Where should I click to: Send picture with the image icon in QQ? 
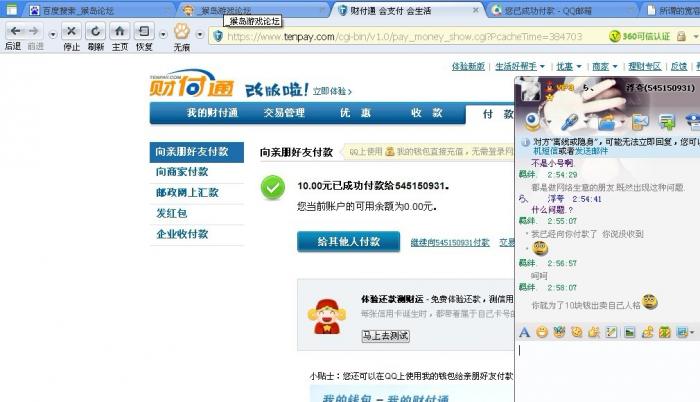629,332
